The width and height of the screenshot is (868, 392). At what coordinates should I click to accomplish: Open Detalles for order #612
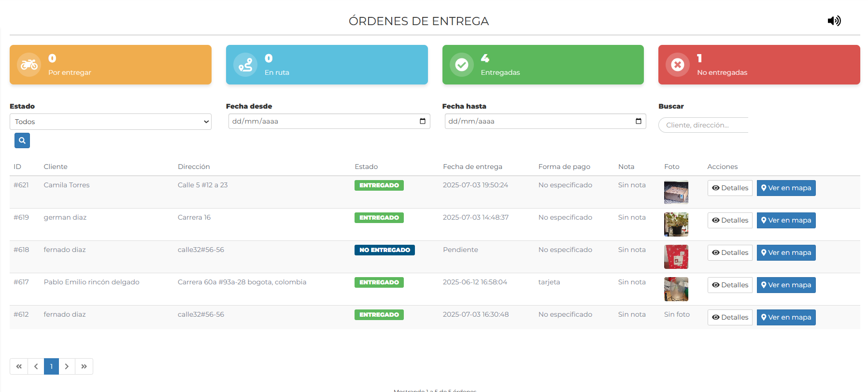(x=730, y=317)
